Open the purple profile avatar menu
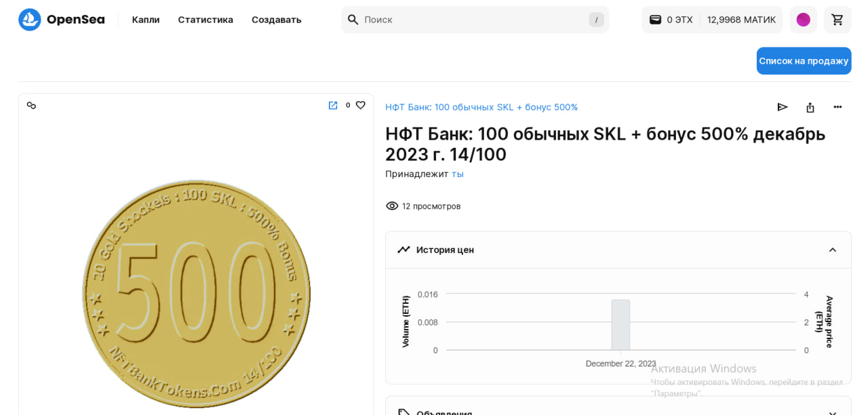Image resolution: width=868 pixels, height=415 pixels. 803,20
